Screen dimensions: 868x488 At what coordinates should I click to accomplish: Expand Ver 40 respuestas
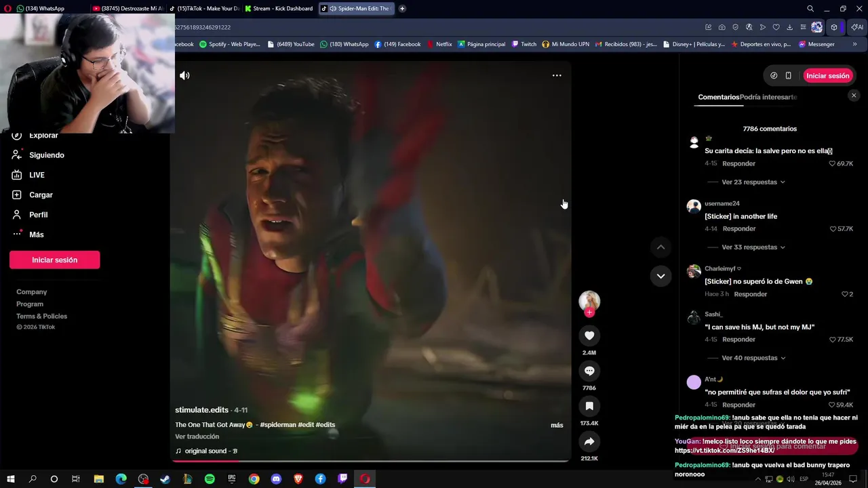[753, 358]
